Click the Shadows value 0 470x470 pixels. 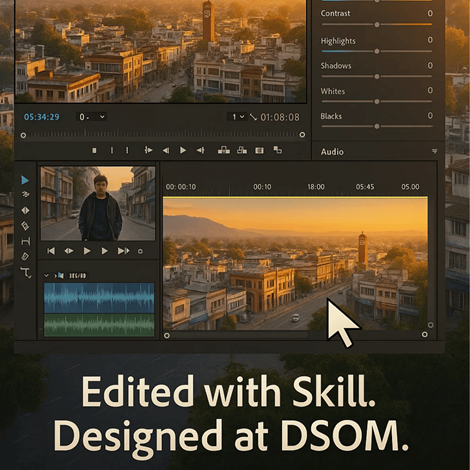430,65
